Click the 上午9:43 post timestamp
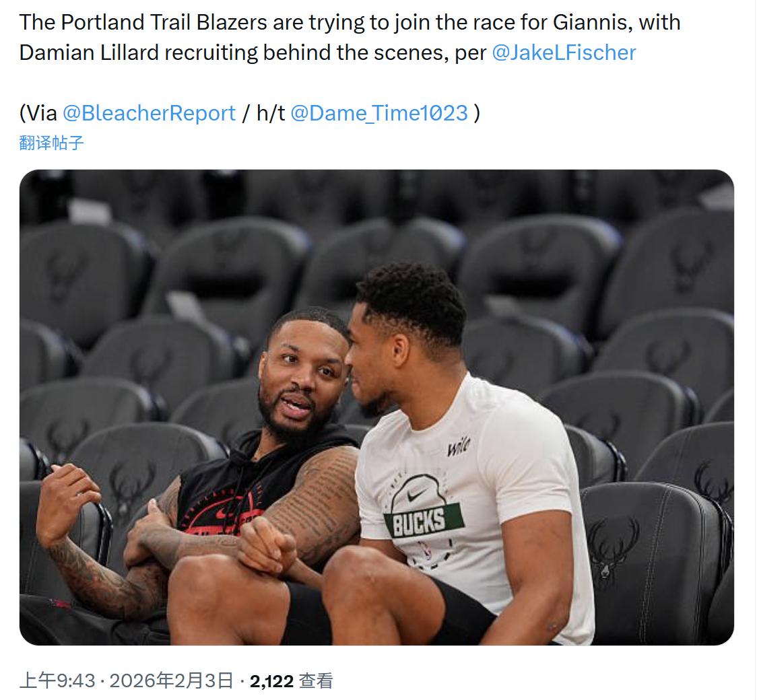 57,680
